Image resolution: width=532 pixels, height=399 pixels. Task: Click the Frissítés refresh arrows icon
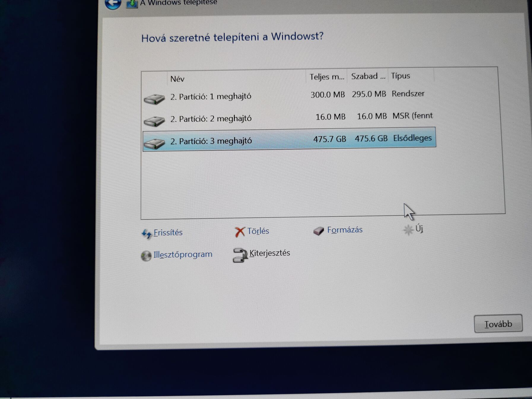(147, 234)
